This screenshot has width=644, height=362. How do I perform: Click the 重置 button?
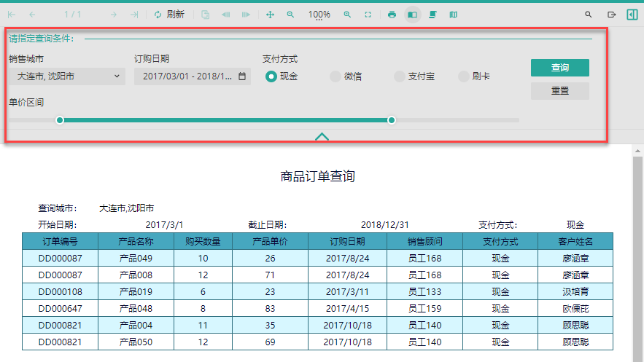tap(560, 90)
